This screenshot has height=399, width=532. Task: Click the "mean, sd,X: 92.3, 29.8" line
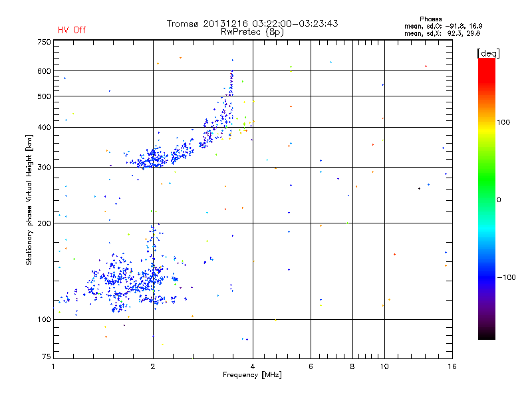442,33
